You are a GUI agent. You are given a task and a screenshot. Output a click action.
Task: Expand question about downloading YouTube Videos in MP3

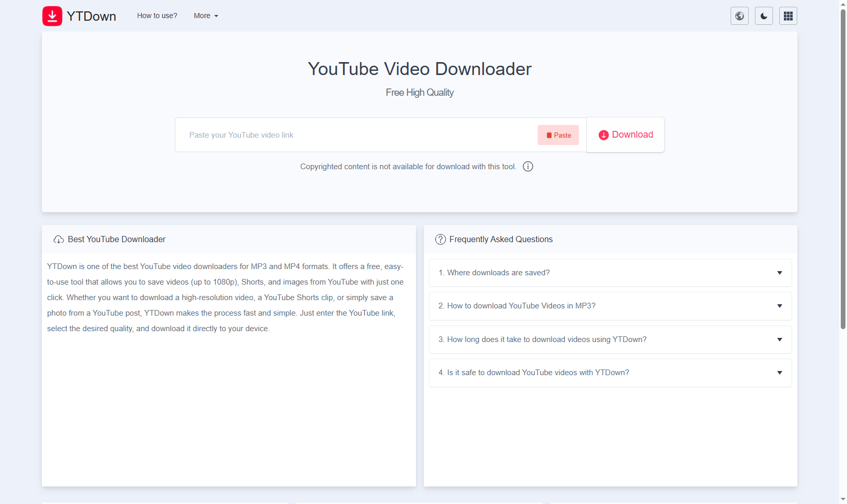(x=610, y=306)
